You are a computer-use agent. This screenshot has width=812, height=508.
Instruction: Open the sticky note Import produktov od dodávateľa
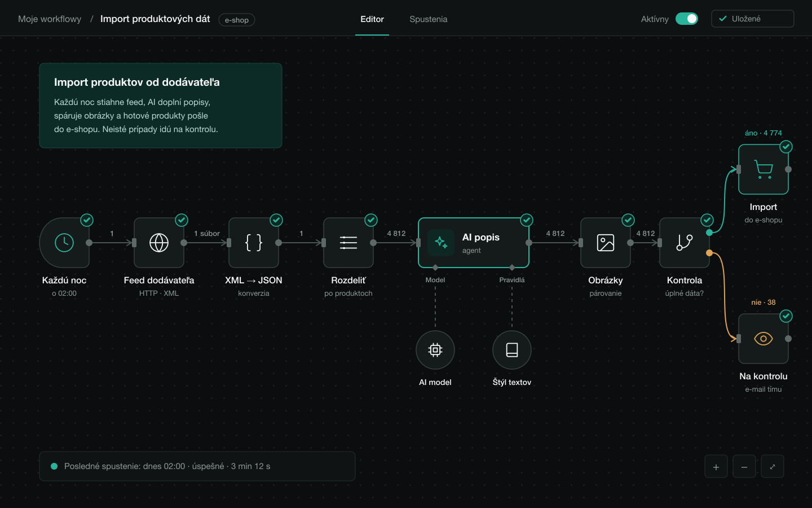pos(161,106)
